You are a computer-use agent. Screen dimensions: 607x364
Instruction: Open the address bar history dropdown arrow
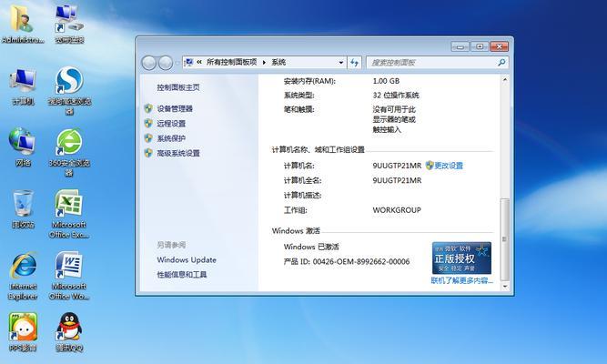pyautogui.click(x=340, y=63)
